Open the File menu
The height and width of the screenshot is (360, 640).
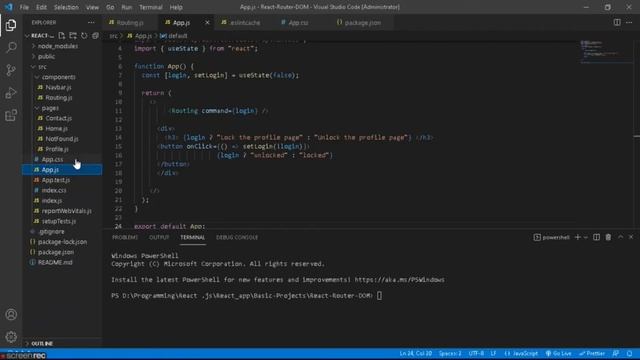[x=24, y=7]
